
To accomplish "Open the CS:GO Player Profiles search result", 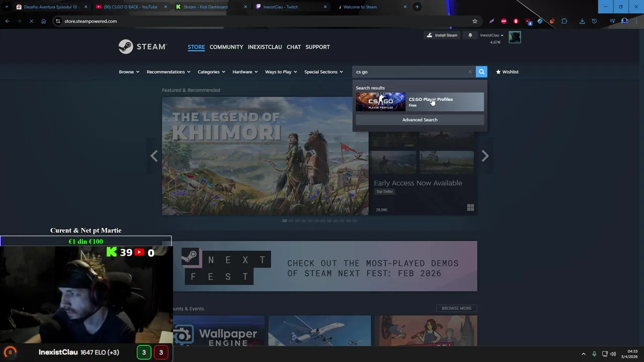I will point(420,102).
